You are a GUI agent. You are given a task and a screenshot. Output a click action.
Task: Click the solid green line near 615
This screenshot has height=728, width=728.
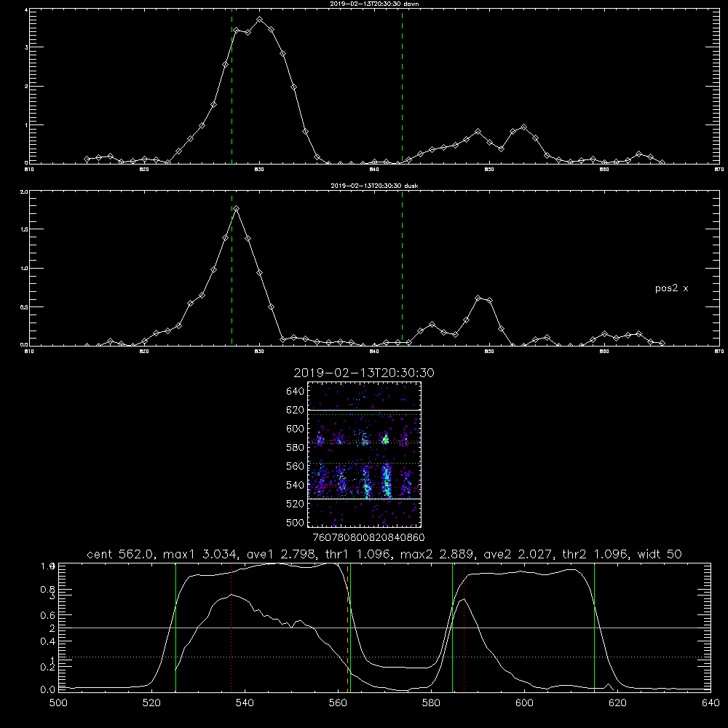594,627
